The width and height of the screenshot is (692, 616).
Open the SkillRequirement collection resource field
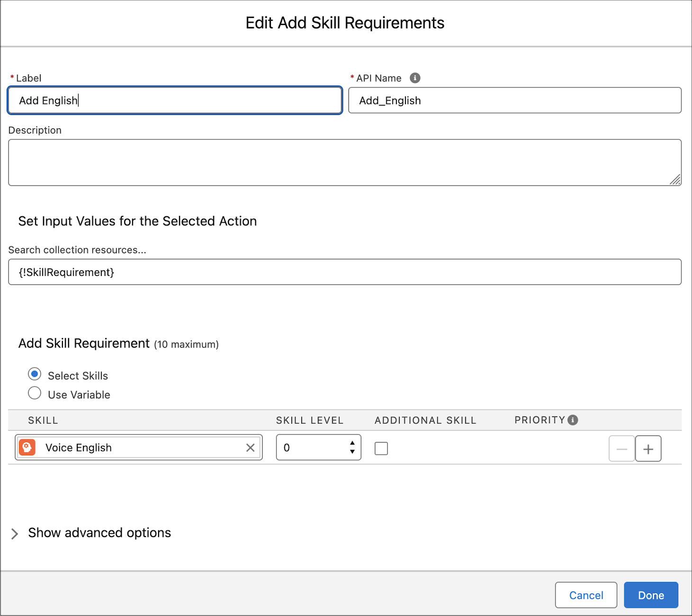coord(345,272)
